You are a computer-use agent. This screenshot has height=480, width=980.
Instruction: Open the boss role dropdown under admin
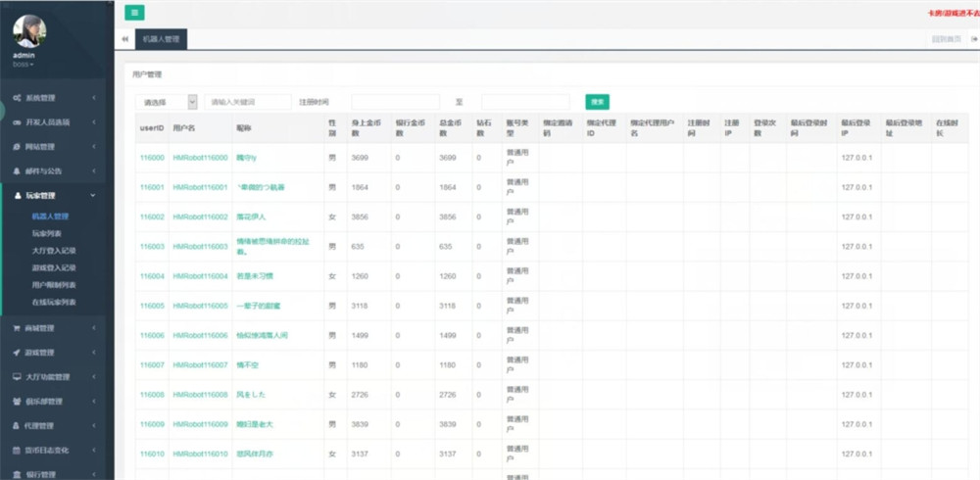pyautogui.click(x=23, y=65)
